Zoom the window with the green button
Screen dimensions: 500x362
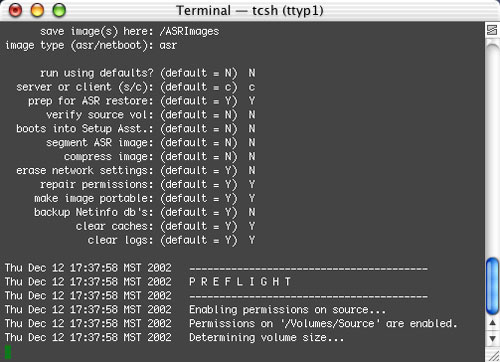[x=59, y=11]
